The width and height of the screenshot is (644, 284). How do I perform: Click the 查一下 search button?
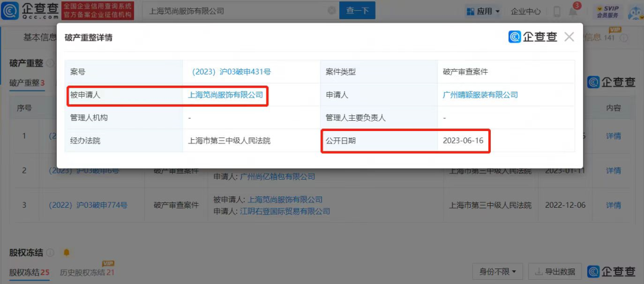tap(358, 11)
